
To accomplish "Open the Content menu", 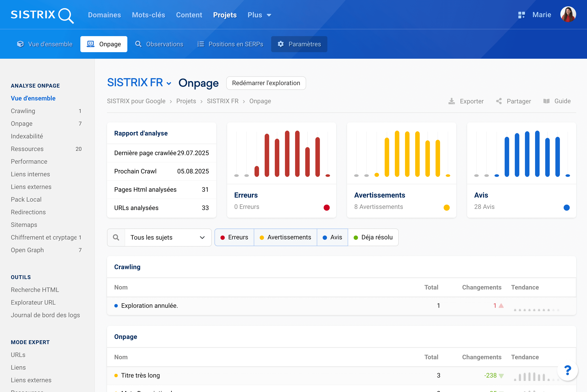I will [189, 15].
